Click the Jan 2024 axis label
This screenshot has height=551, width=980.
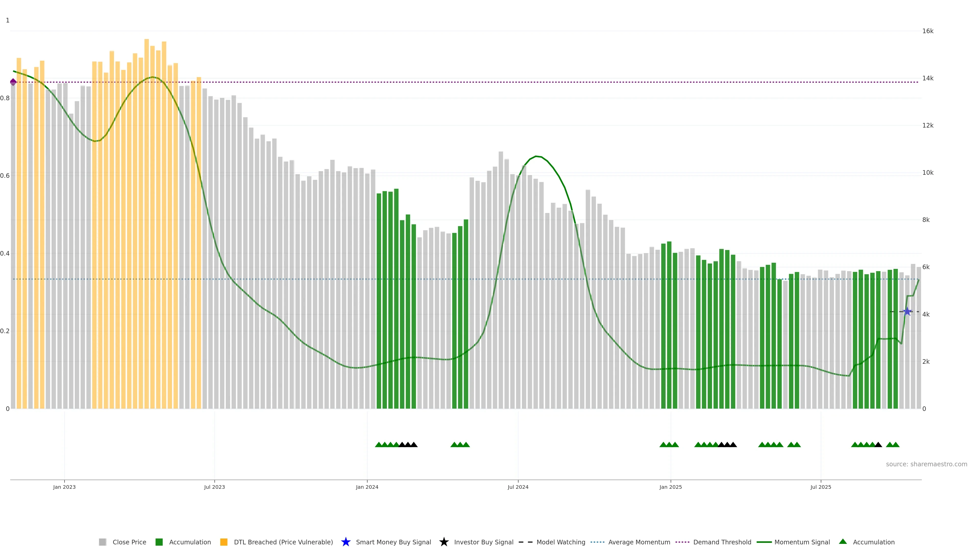point(367,487)
